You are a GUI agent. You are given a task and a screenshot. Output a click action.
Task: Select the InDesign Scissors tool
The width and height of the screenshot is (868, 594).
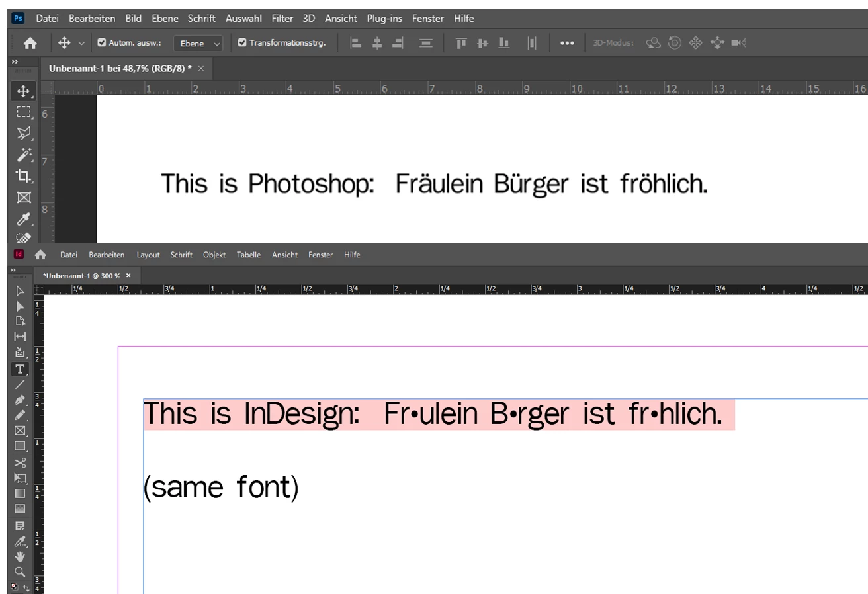click(x=20, y=462)
